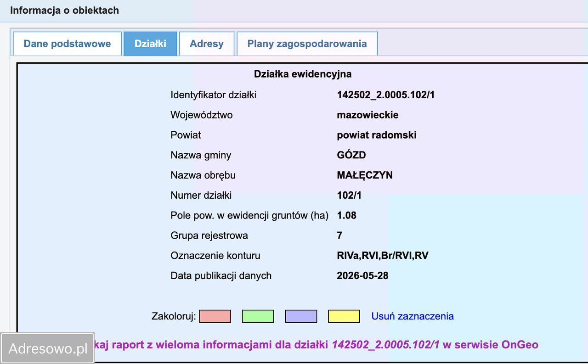Click the Oznaczenie konturu label
Screen dimensions: 588x364
[x=215, y=256]
